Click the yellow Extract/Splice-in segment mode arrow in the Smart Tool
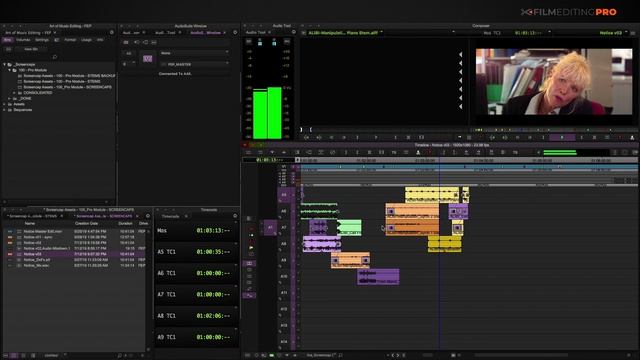 [251, 247]
